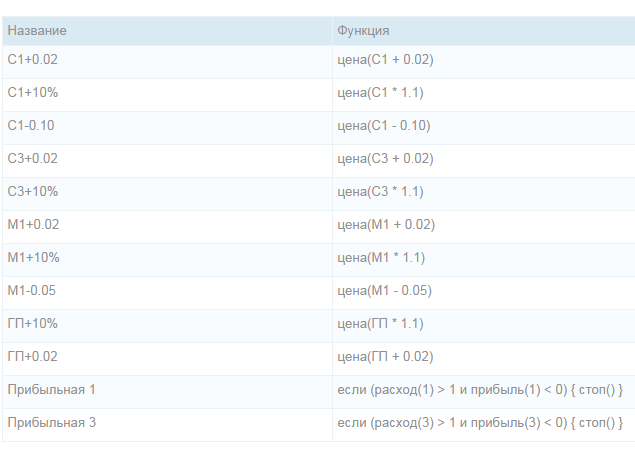Open the Прибыльная 3 strategy
Screen dimensions: 635x451
[51, 423]
